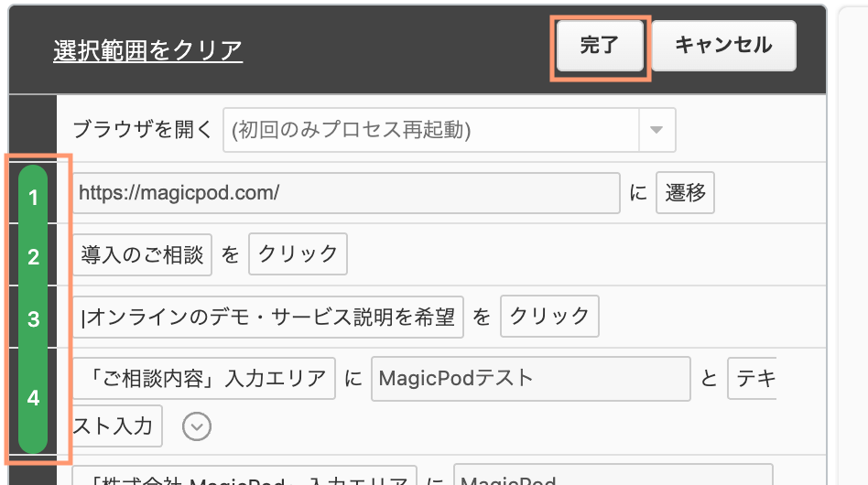
Task: Select step number 2 marker
Action: (34, 257)
